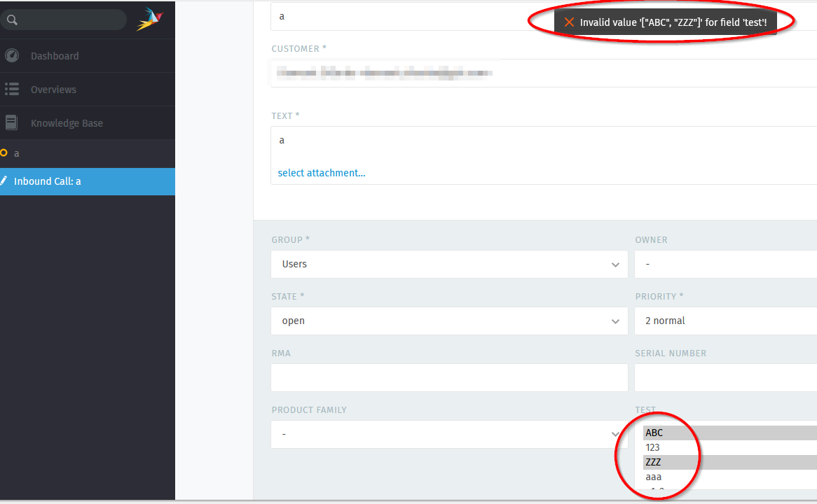817x504 pixels.
Task: Open the Product Family dropdown
Action: coord(449,434)
